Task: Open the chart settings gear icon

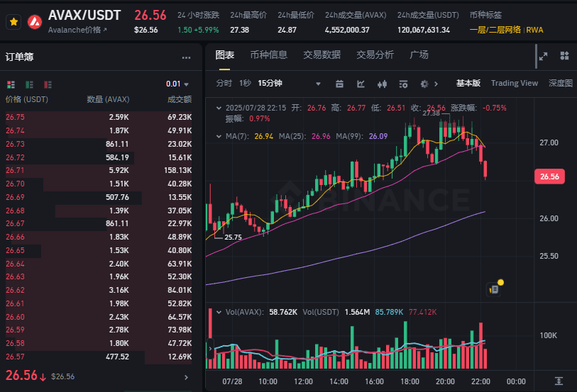Action: 424,84
